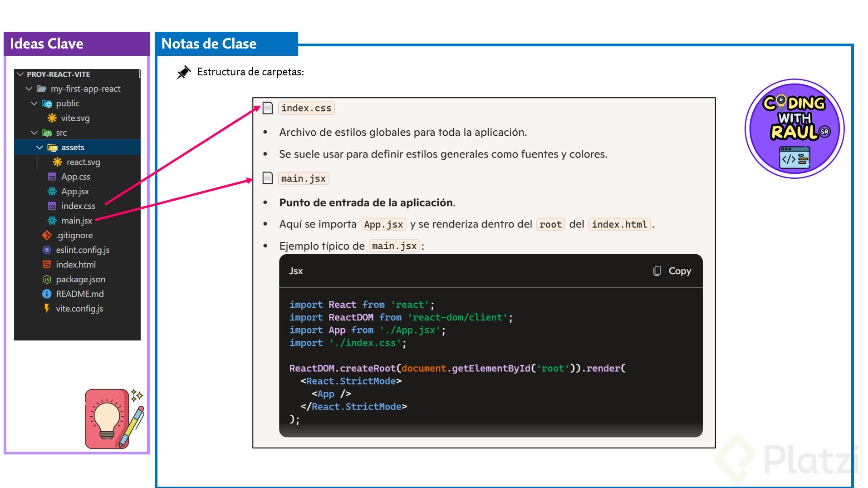Viewport: 868px width, 488px height.
Task: Select the Notas de Clase header tab
Action: (226, 44)
